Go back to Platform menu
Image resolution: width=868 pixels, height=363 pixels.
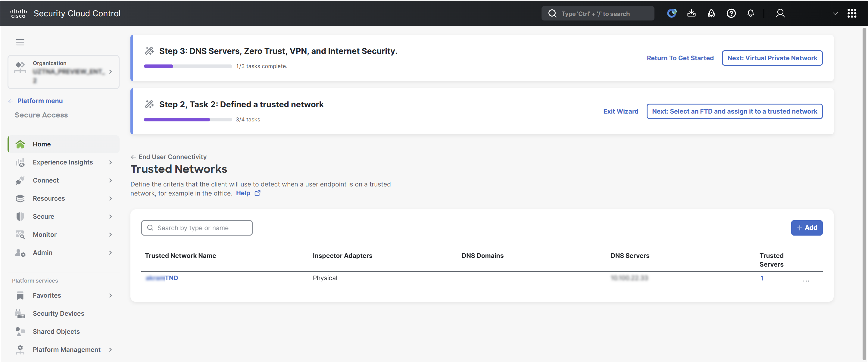[x=35, y=101]
